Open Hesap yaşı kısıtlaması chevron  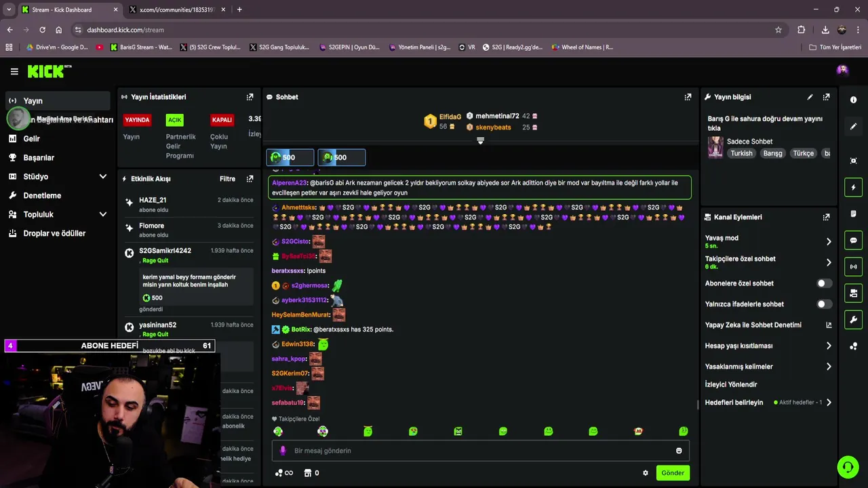829,346
